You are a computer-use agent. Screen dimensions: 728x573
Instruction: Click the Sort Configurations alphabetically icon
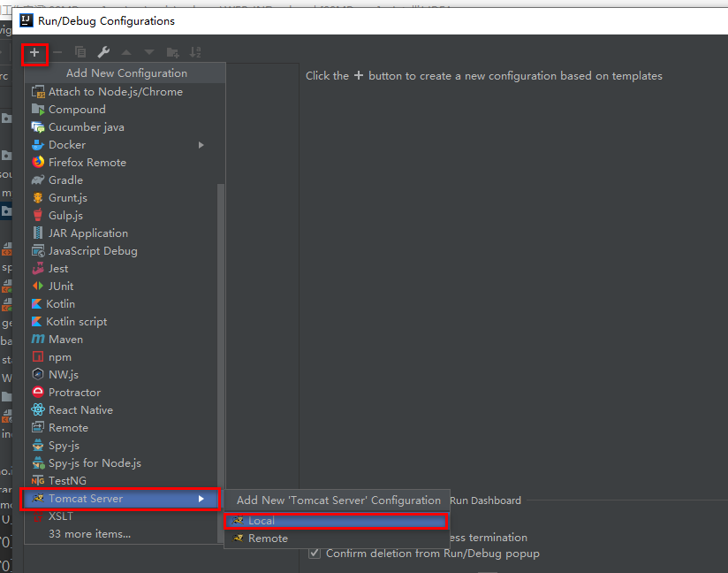coord(195,52)
